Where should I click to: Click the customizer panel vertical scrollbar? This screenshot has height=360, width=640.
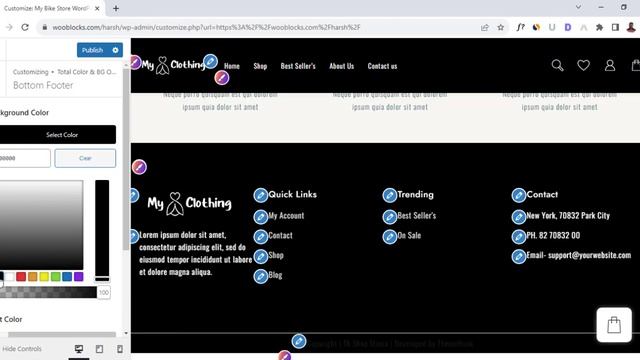pyautogui.click(x=126, y=159)
